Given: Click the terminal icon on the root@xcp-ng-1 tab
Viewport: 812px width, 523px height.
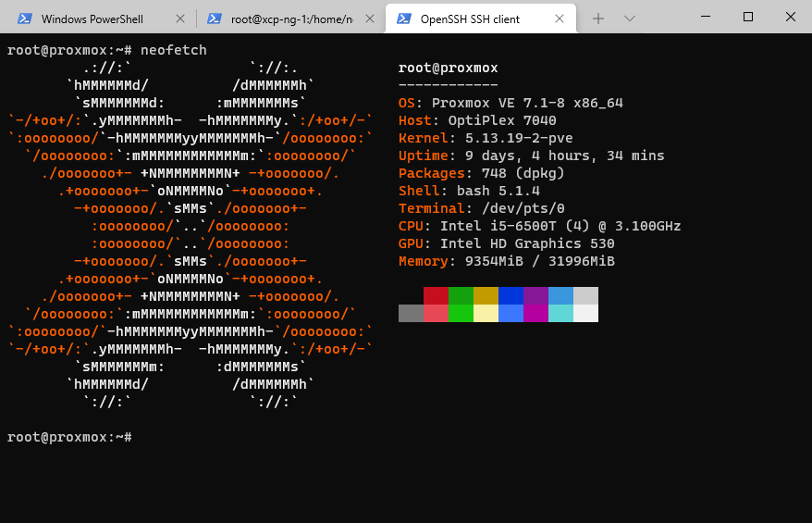Looking at the screenshot, I should point(215,19).
